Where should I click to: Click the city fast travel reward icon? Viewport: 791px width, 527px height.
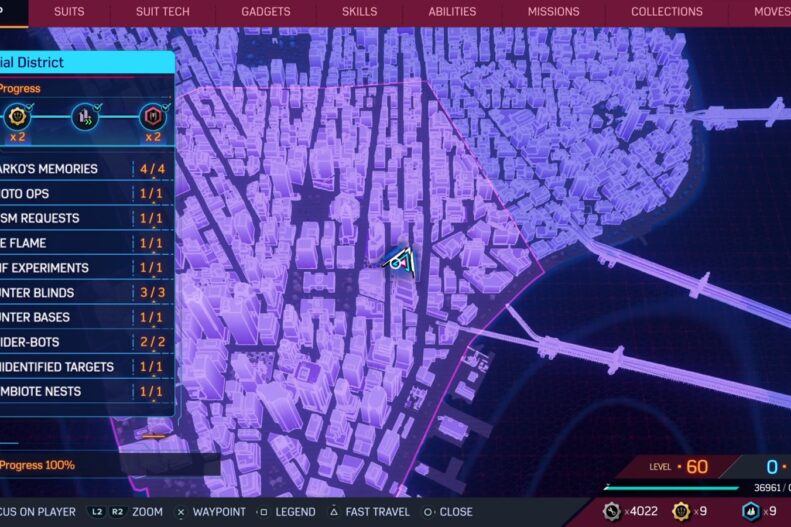pyautogui.click(x=85, y=117)
